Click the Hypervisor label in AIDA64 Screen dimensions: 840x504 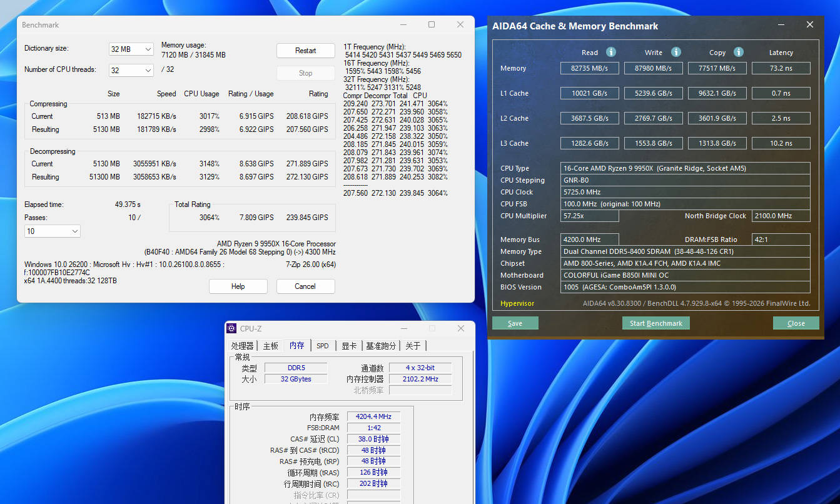click(517, 303)
